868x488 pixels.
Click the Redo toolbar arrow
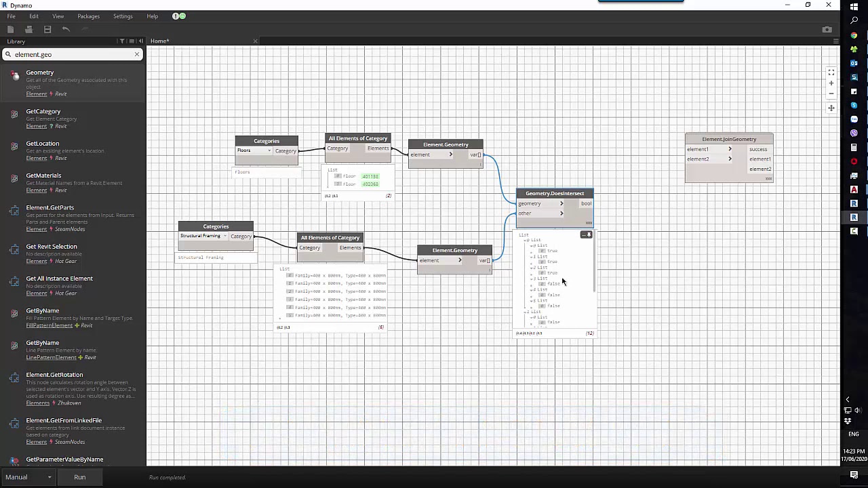click(x=85, y=29)
